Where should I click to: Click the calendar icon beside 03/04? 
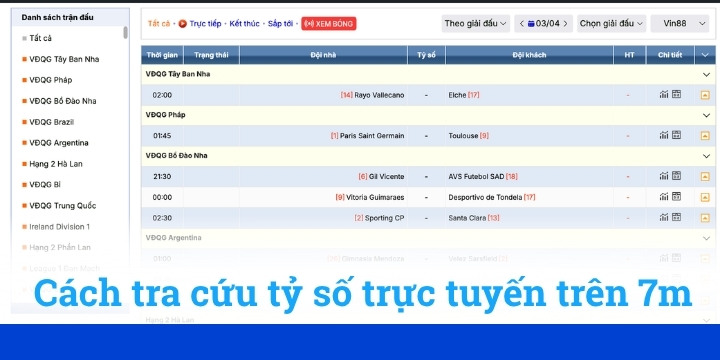531,23
